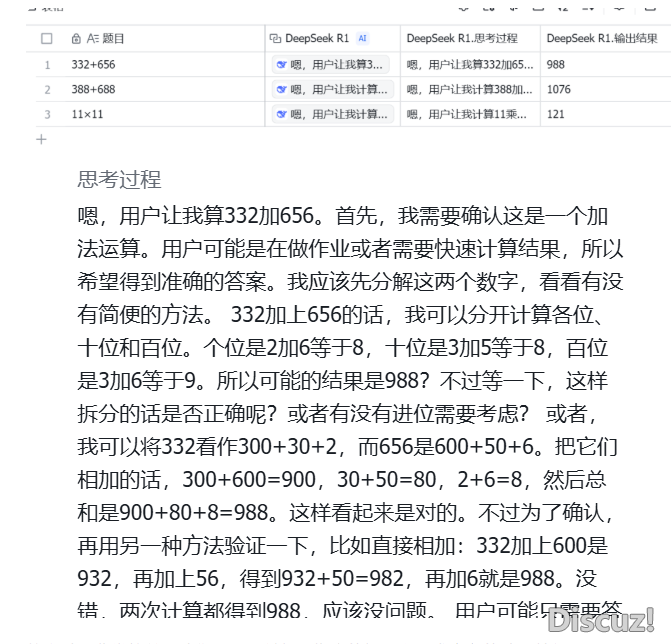Screen dimensions: 671x644
Task: Click the lock icon beside 题目 header
Action: click(76, 39)
